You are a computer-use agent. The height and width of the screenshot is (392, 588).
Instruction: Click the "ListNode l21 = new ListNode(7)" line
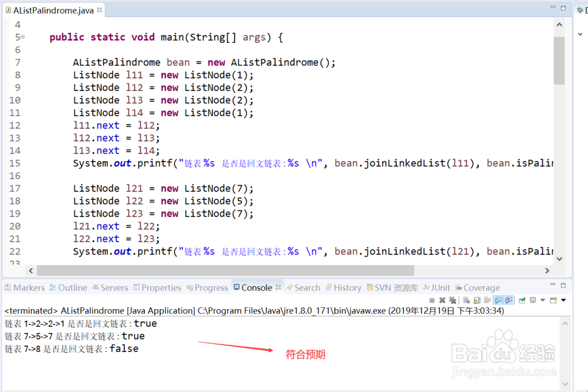tap(163, 189)
